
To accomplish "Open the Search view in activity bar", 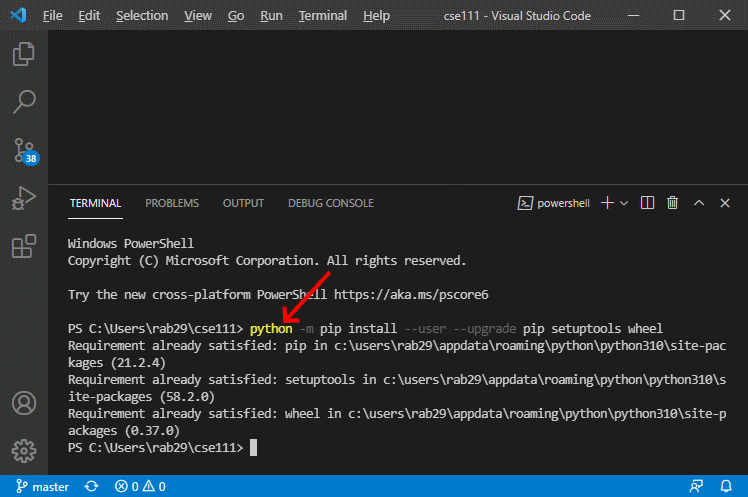I will click(x=24, y=102).
